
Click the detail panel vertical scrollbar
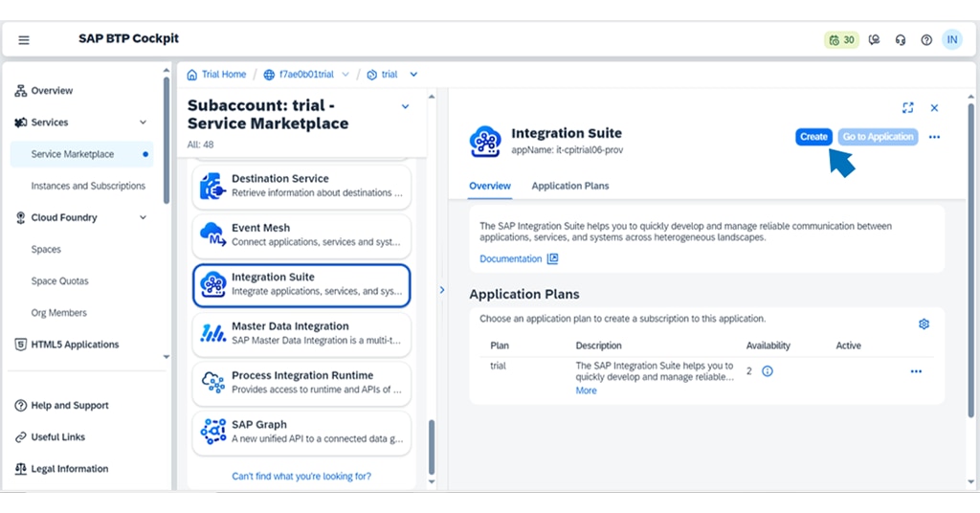(970, 260)
